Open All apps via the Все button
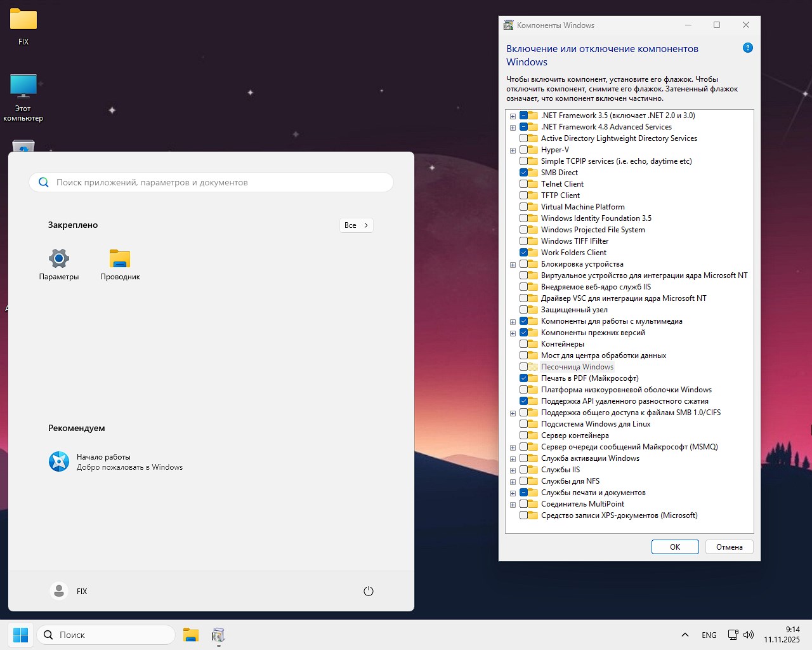Image resolution: width=812 pixels, height=650 pixels. [356, 225]
